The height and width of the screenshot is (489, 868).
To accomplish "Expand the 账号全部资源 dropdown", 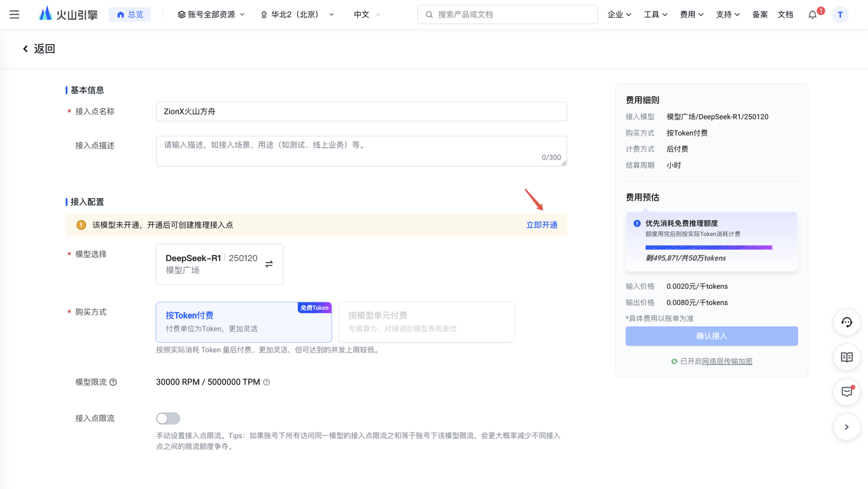I will pos(211,14).
